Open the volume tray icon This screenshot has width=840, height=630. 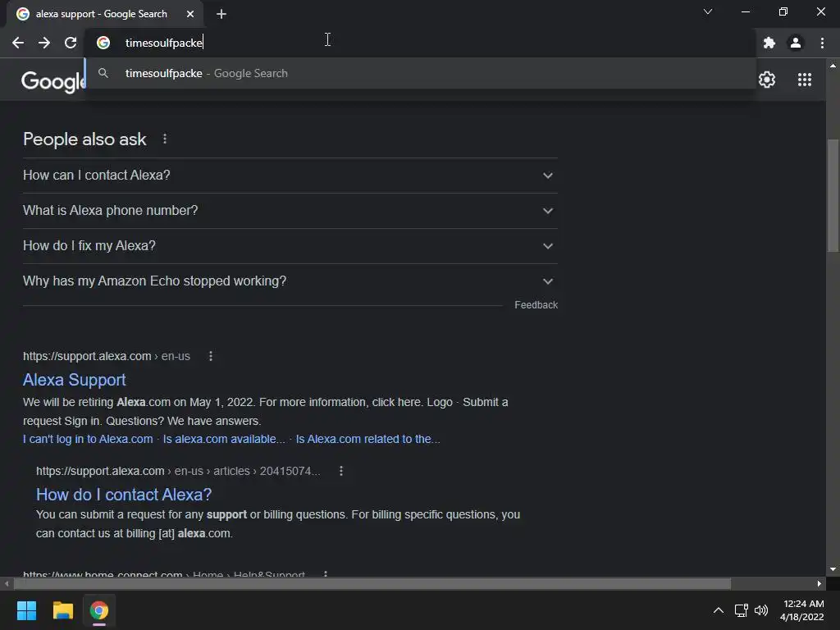pos(760,610)
